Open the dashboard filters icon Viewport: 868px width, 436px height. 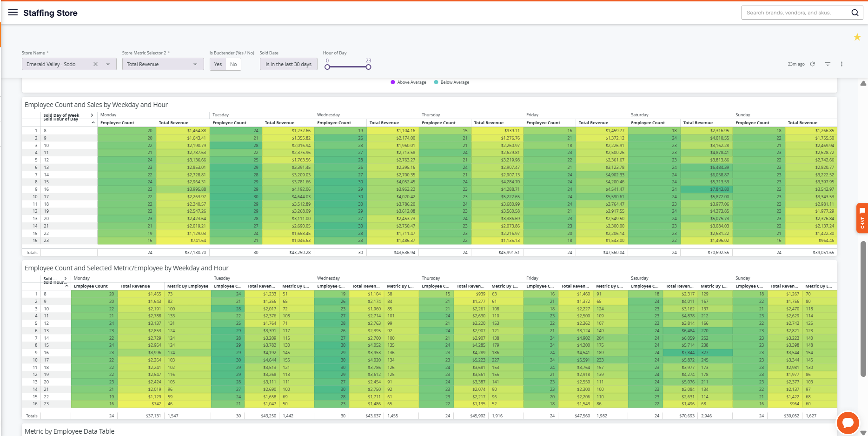(828, 64)
